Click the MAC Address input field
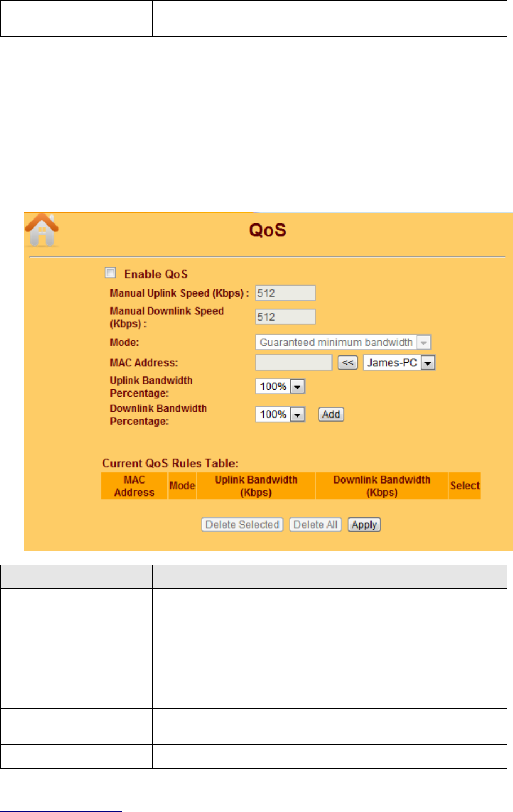The image size is (513, 812). [294, 362]
